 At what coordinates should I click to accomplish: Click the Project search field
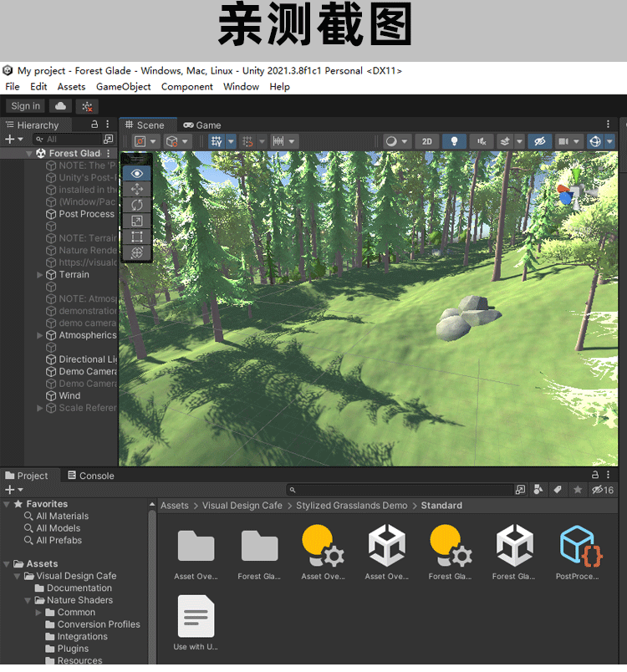click(x=400, y=490)
